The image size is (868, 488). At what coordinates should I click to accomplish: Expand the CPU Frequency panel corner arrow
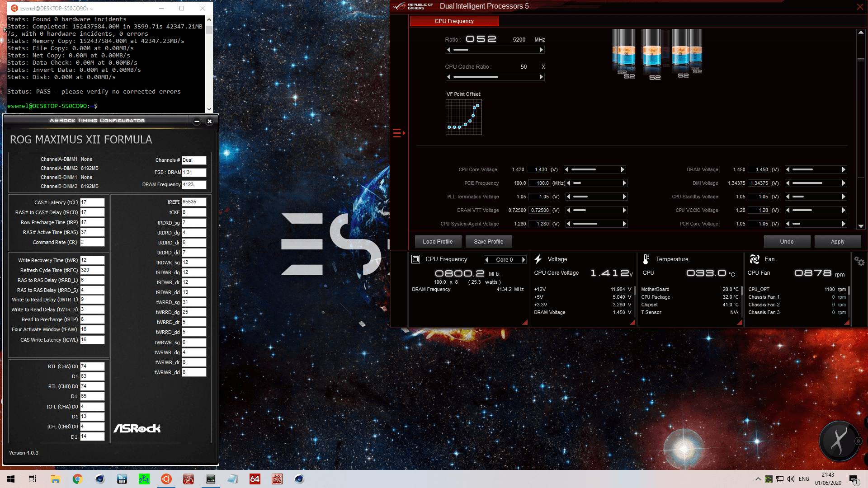tap(525, 322)
